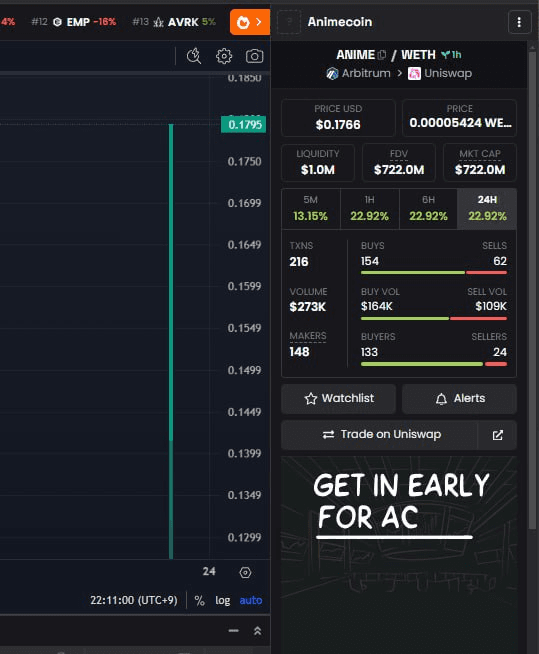Collapse chart panel with double-chevron icon

tap(258, 631)
